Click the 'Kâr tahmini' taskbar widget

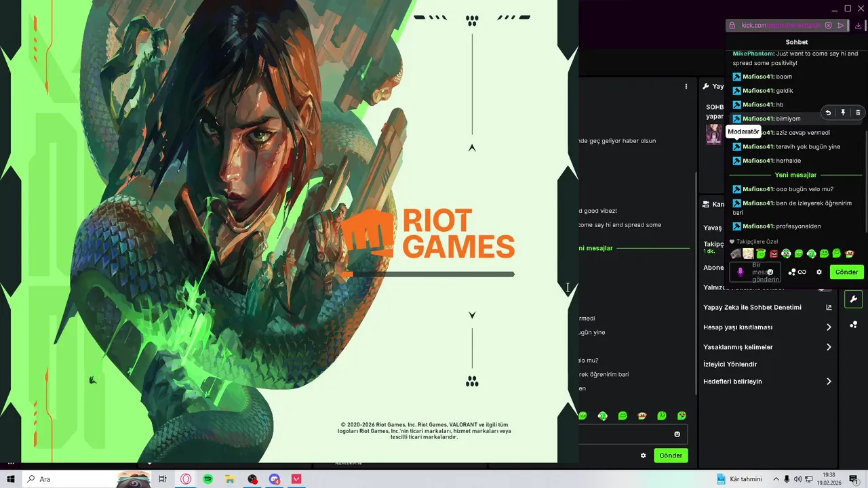tap(739, 479)
